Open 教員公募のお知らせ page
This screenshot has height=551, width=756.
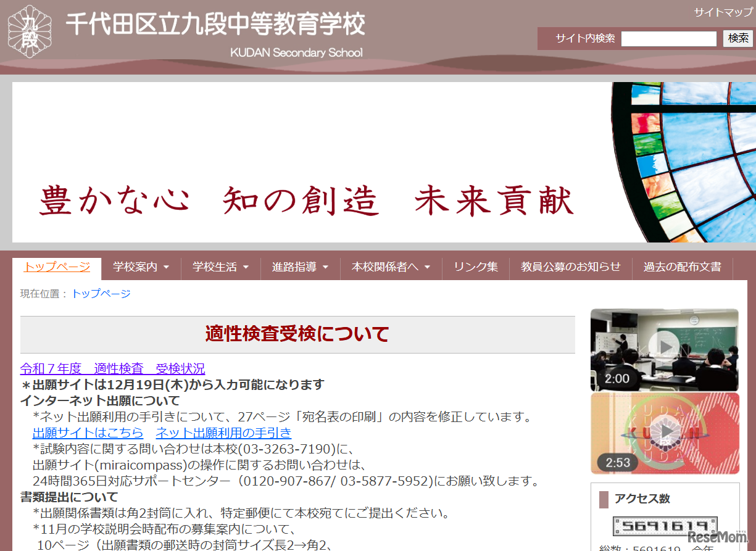point(569,268)
